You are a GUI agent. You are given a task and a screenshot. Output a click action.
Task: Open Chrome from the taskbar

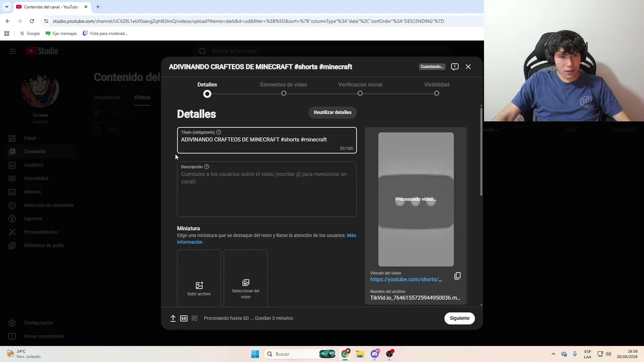345,354
